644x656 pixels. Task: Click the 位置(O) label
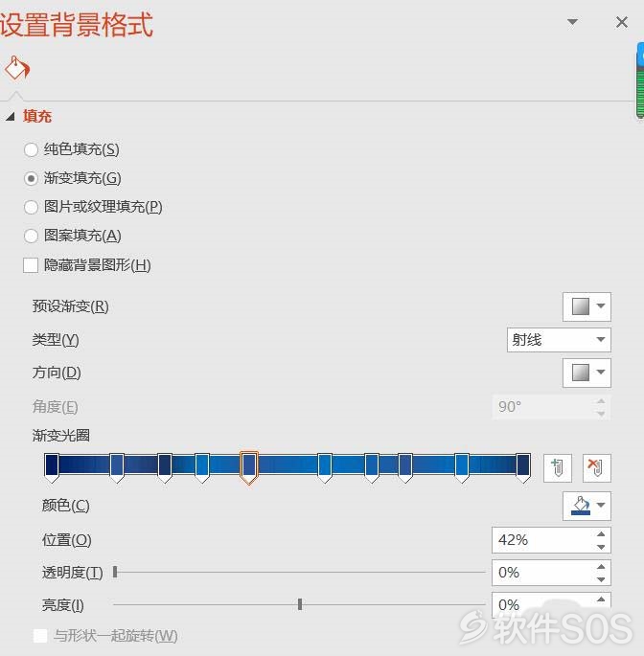tap(66, 540)
